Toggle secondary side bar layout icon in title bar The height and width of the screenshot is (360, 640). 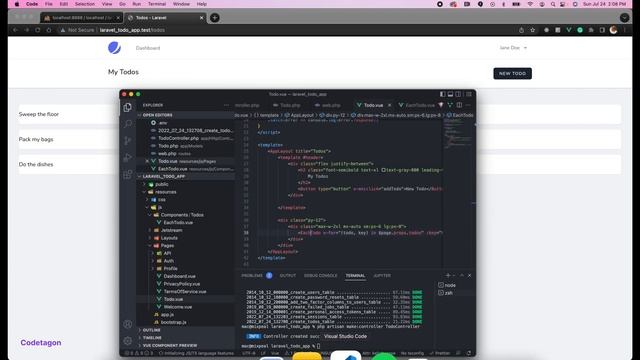(458, 94)
